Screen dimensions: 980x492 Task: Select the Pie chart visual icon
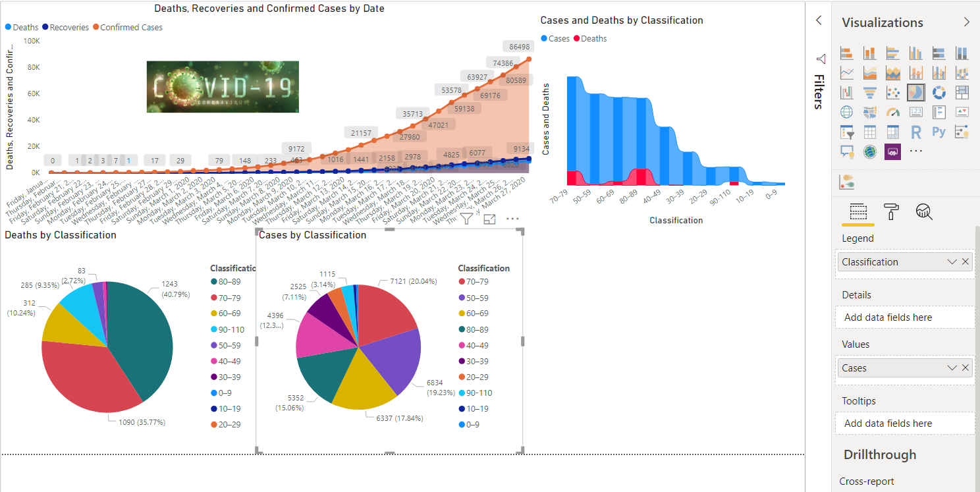tap(916, 93)
